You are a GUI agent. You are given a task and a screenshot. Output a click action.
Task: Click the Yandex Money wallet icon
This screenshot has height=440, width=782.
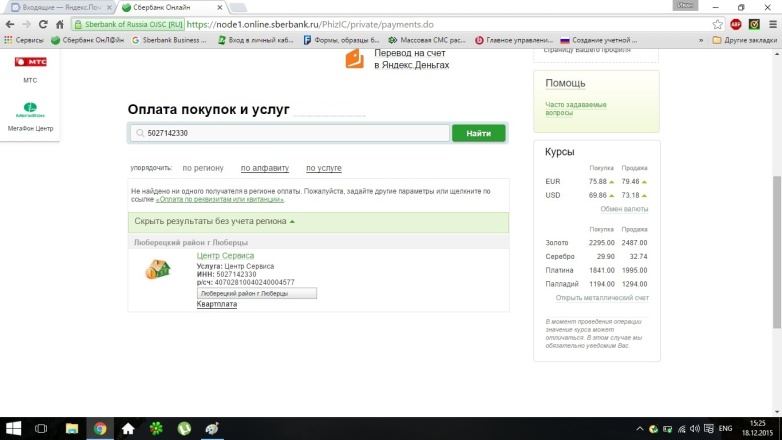[x=355, y=59]
